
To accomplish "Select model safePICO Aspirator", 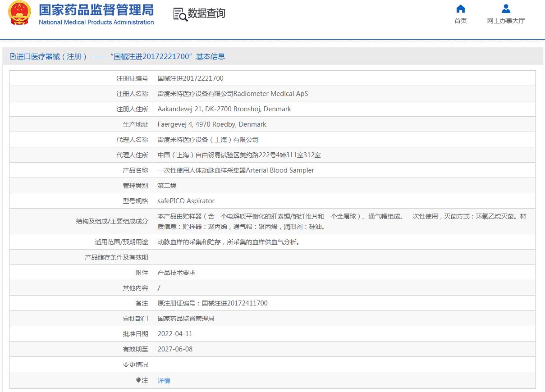I will pyautogui.click(x=186, y=201).
